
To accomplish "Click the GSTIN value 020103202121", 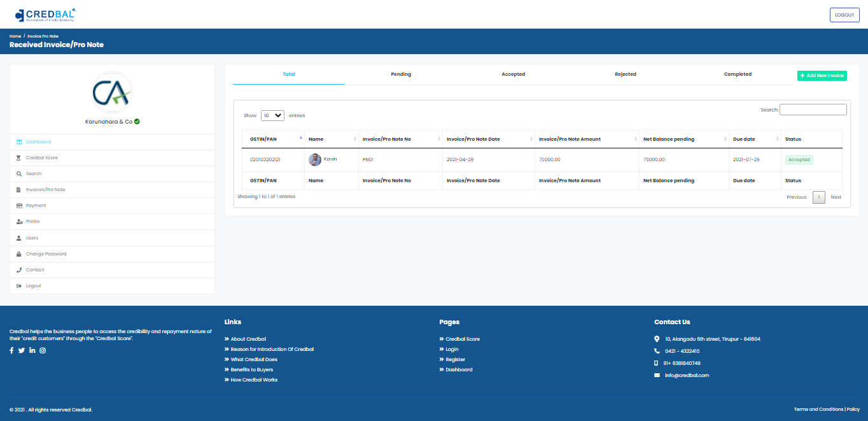I will click(x=266, y=160).
